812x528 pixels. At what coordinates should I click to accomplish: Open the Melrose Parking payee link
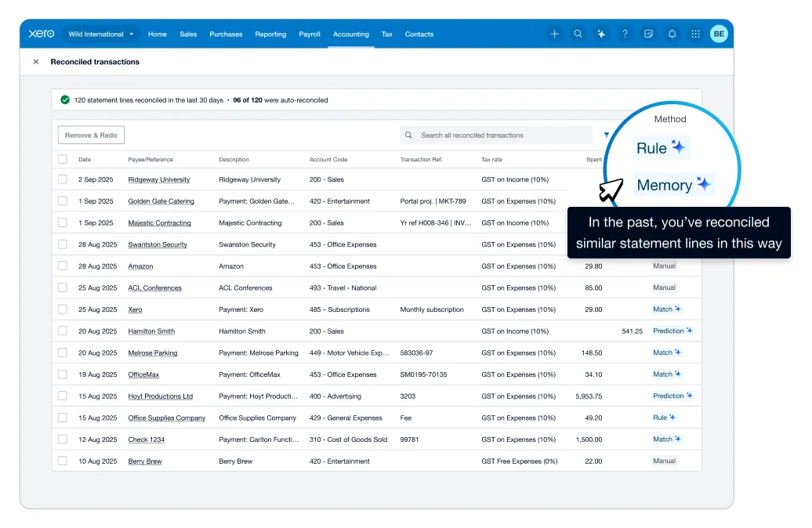coord(153,353)
